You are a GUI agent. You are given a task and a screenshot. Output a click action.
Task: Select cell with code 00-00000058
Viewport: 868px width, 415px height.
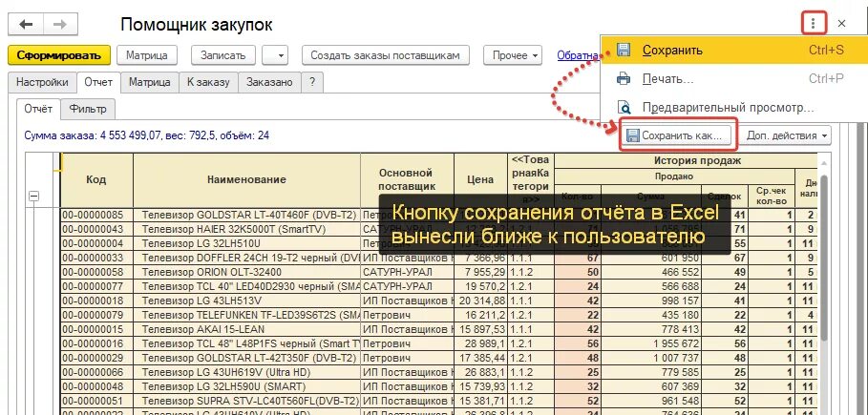click(x=96, y=272)
